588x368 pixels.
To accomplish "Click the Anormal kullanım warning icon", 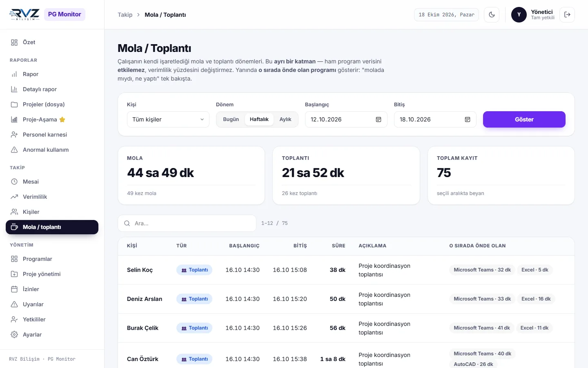I will 14,150.
